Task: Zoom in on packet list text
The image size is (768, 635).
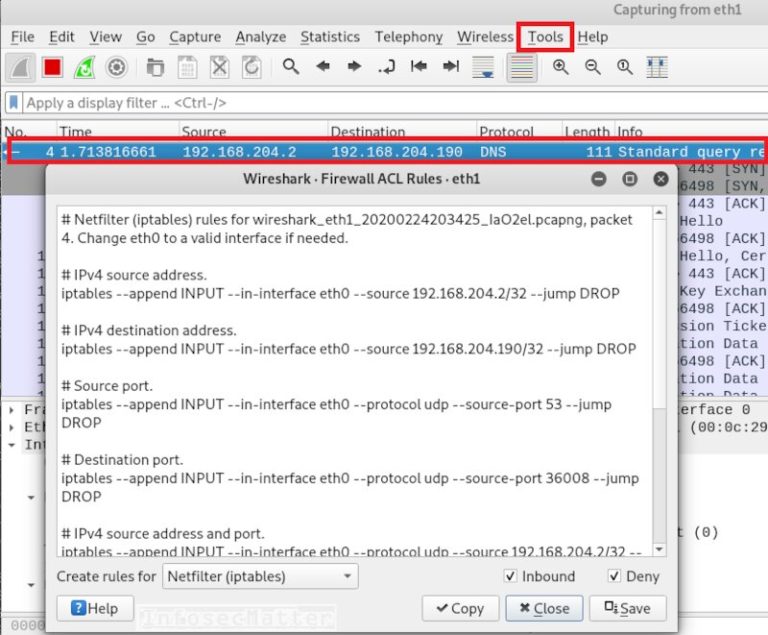Action: (561, 67)
